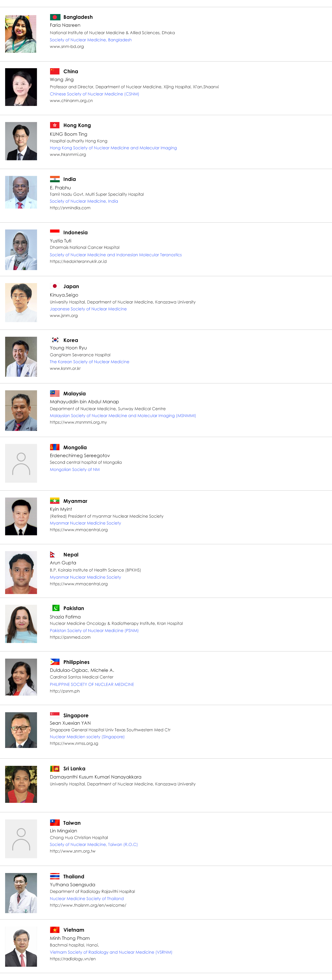Open the Pakistan Society of Nuclear Medicine (PSNM) link
The image size is (332, 980).
[x=94, y=630]
